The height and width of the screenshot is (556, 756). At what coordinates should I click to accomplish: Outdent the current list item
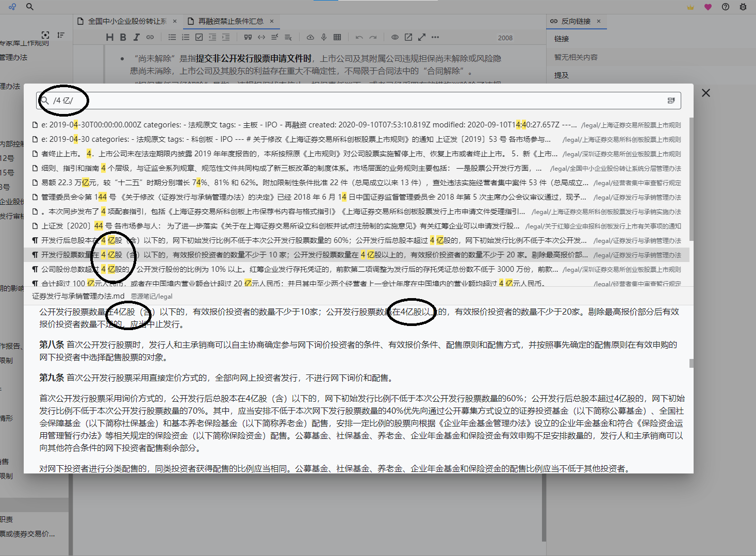pos(212,37)
